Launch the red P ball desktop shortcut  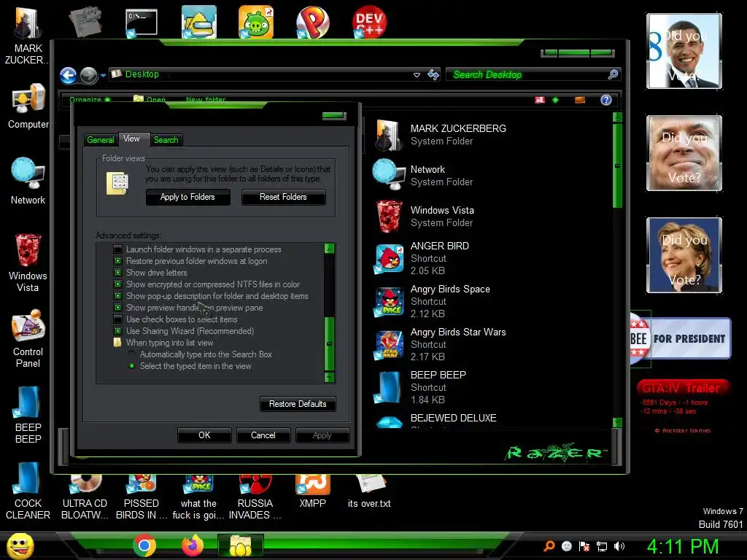pos(312,22)
